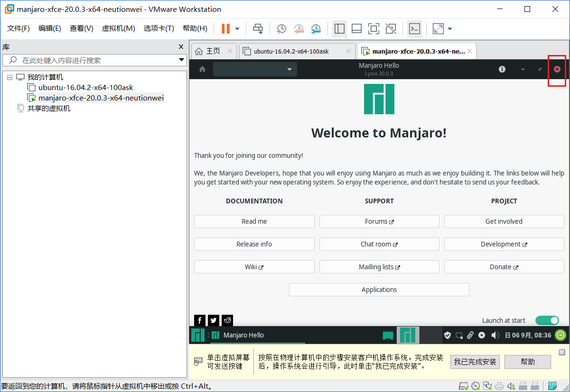Viewport: 570px width, 392px height.
Task: Click the Manjaro Hello about info icon
Action: tap(502, 69)
